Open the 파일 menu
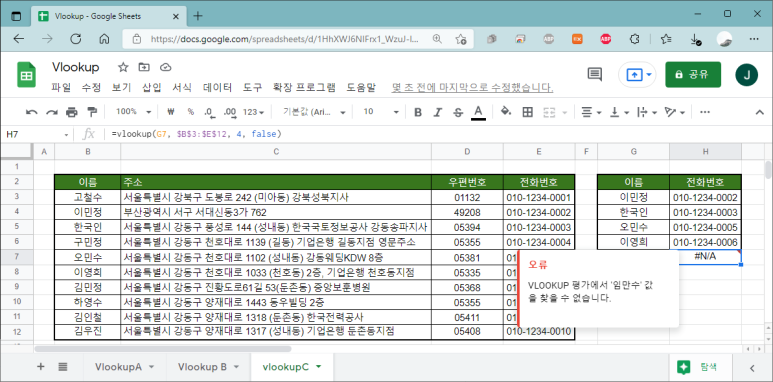 [x=61, y=88]
